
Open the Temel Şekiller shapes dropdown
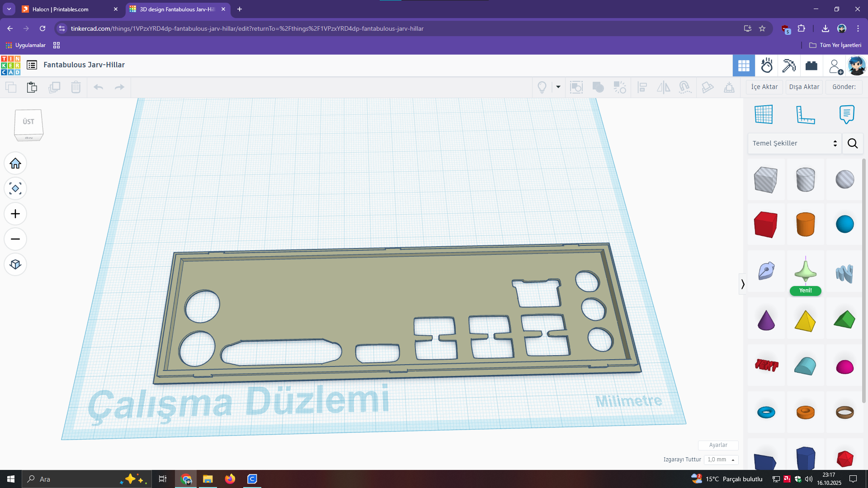794,143
